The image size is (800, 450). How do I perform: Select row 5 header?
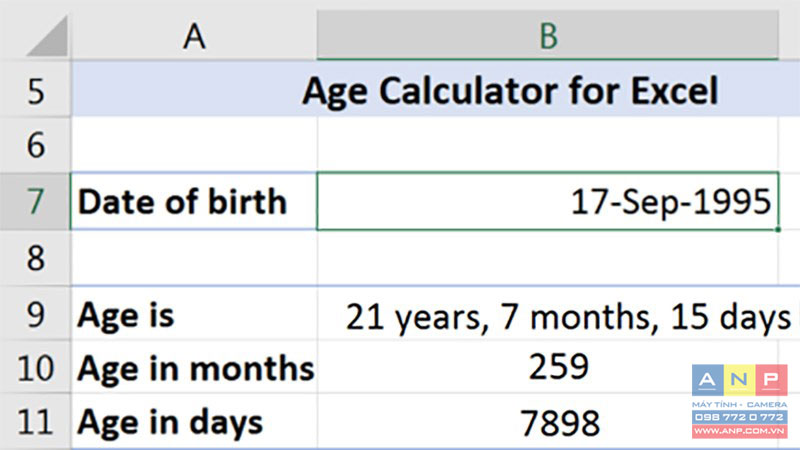[36, 92]
